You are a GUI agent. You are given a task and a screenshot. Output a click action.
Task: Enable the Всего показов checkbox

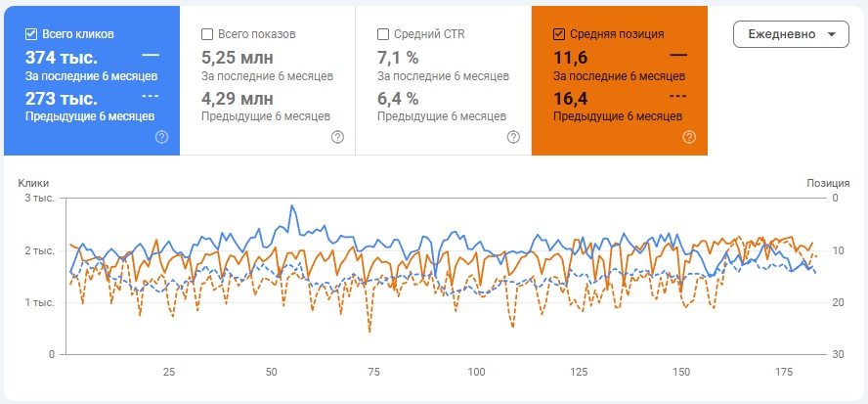[x=207, y=33]
